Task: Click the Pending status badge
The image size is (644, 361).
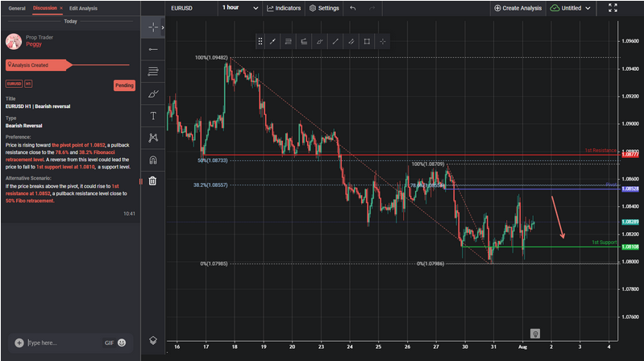Action: 124,85
